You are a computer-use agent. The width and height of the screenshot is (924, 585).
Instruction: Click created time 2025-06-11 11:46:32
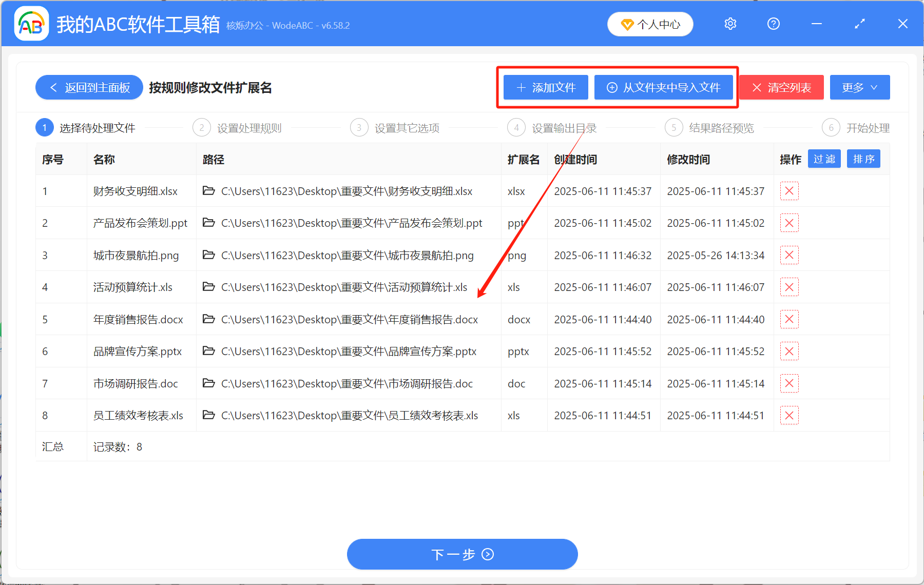603,256
